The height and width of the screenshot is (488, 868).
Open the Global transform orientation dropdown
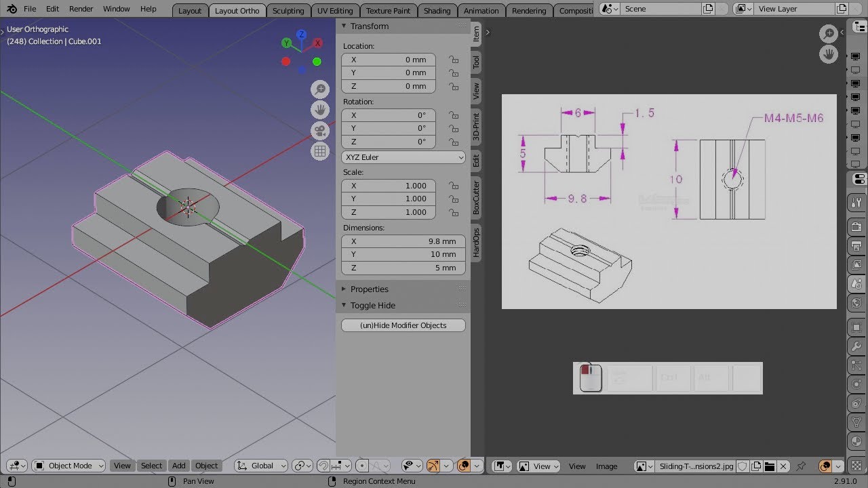[261, 466]
